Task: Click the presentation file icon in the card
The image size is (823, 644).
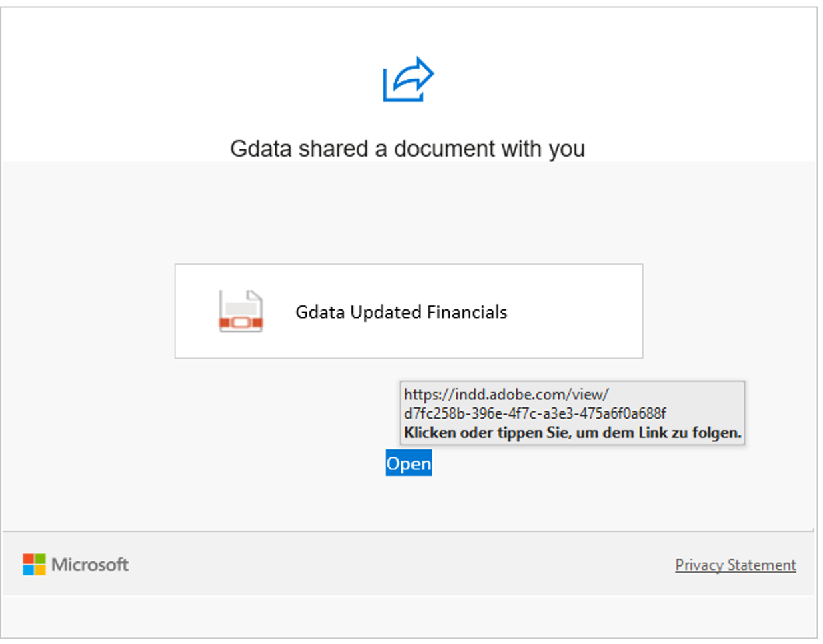Action: pos(241,311)
